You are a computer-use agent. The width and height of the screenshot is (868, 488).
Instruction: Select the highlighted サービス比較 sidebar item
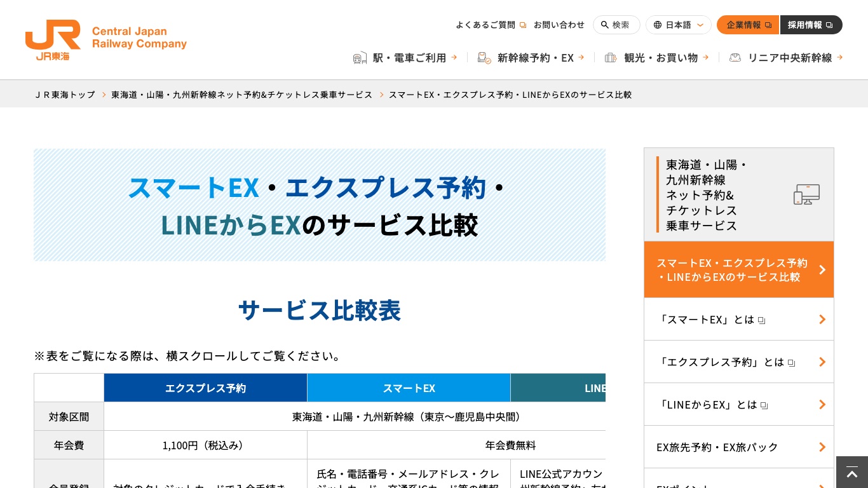[739, 270]
